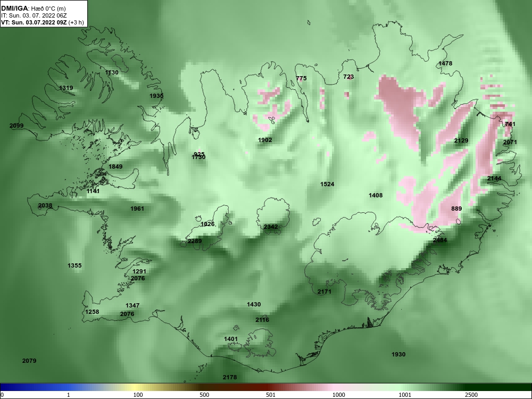
Task: Select the 1849 height label
Action: [115, 167]
